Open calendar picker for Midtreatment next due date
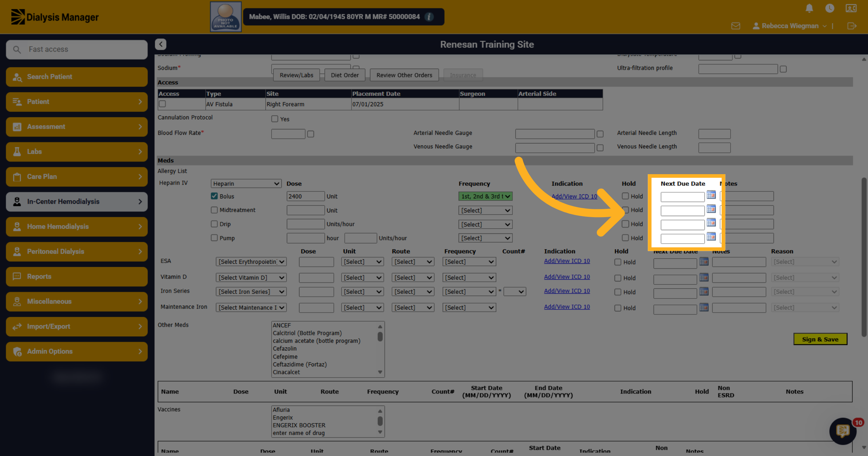 711,209
